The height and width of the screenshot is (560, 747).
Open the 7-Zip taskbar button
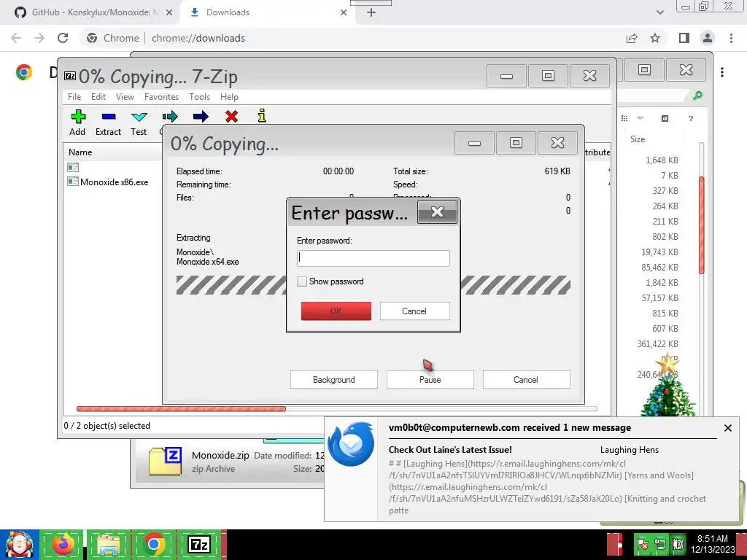pyautogui.click(x=199, y=545)
